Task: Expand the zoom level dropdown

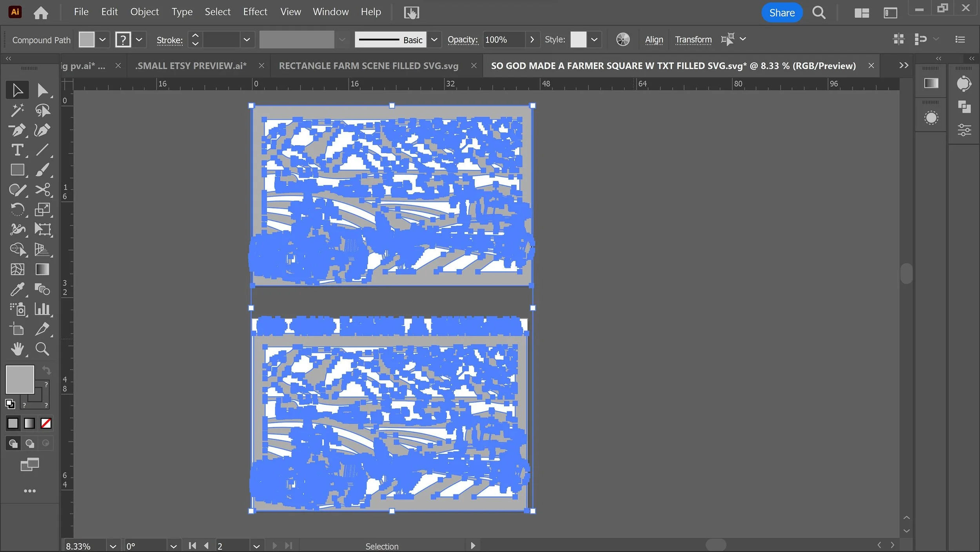Action: click(113, 546)
